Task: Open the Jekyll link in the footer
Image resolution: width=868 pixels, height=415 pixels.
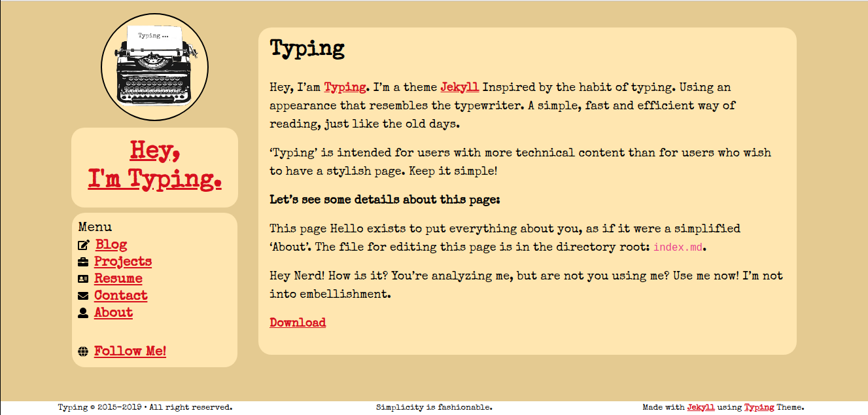Action: [701, 407]
